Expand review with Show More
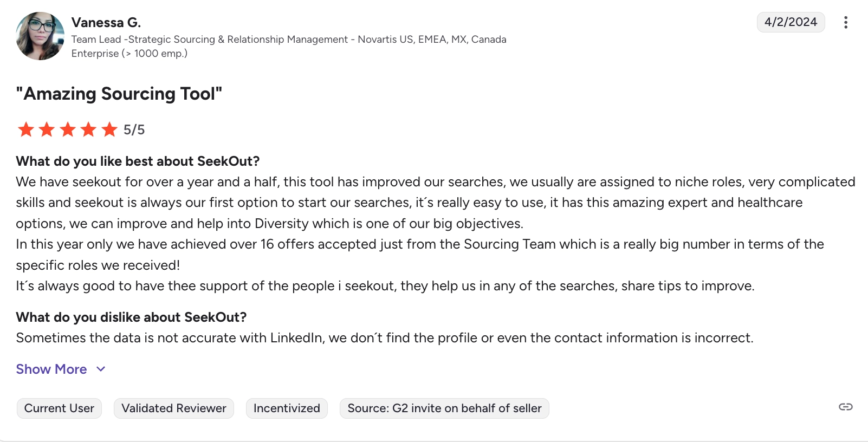The width and height of the screenshot is (868, 442). point(51,369)
